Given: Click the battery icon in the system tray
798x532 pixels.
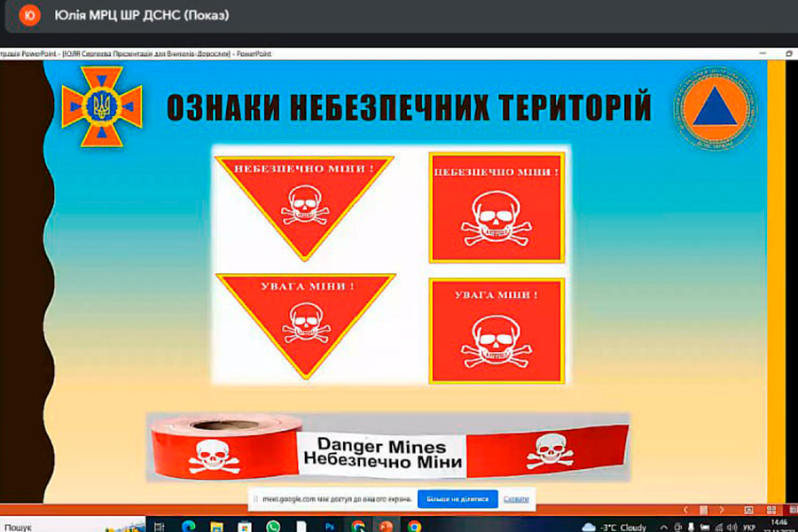Looking at the screenshot, I should click(x=705, y=528).
